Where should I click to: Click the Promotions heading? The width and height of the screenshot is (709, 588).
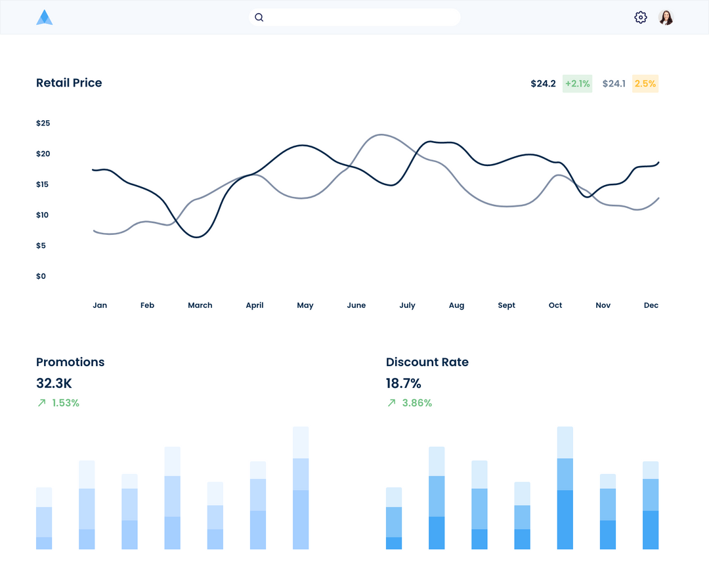[x=70, y=362]
